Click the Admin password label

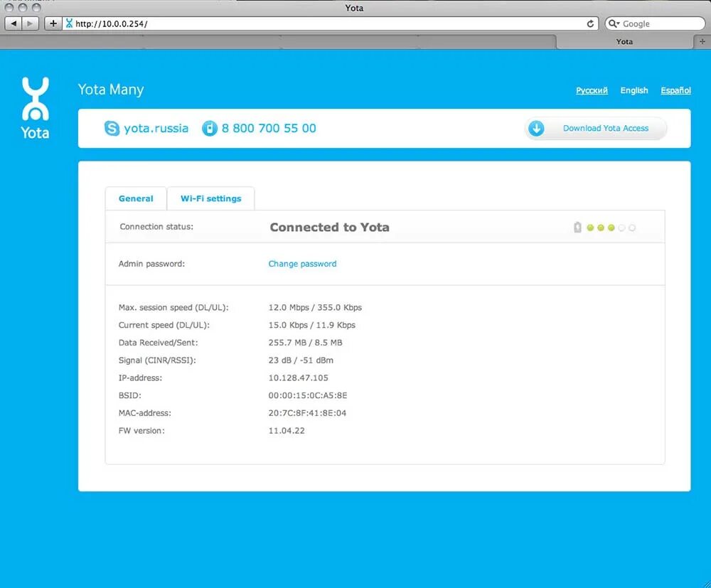(x=152, y=264)
